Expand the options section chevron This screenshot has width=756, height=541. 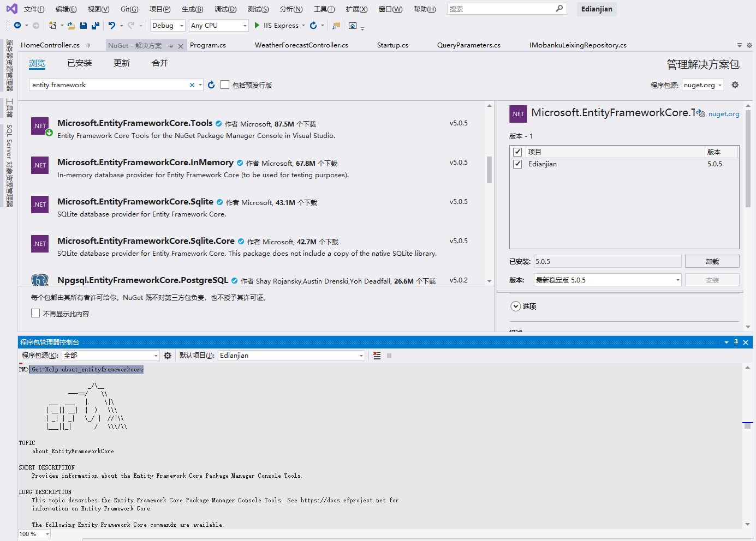[515, 306]
